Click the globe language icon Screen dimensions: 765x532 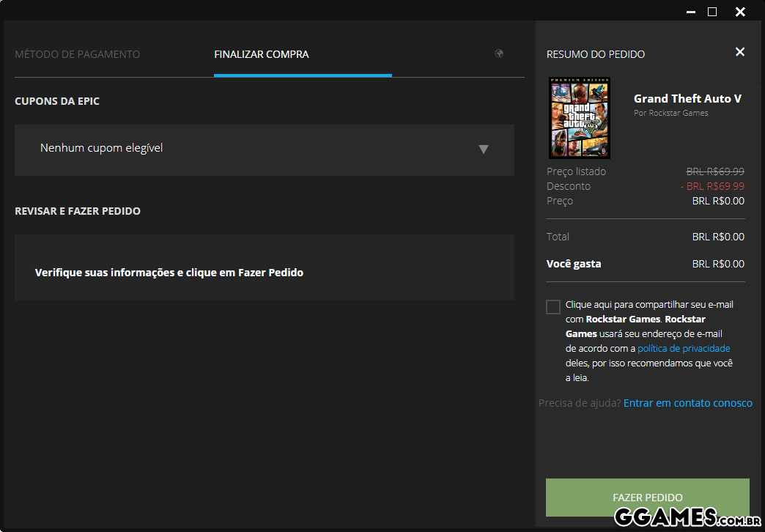click(x=499, y=53)
